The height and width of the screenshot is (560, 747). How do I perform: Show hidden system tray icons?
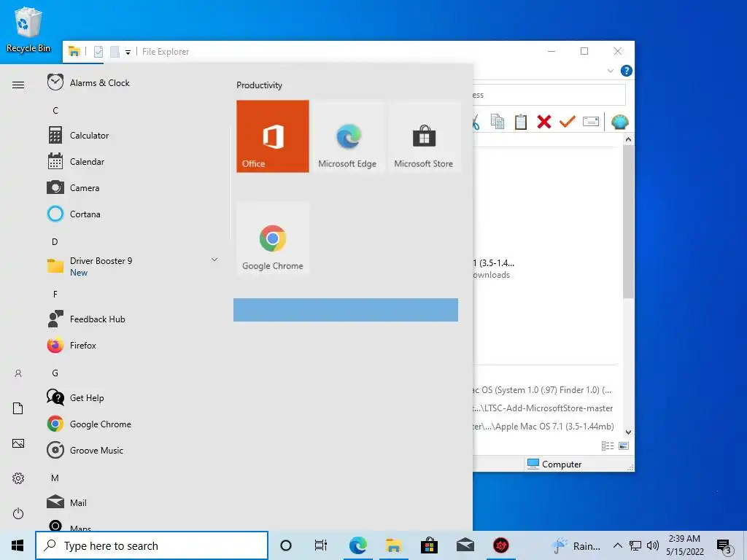pos(617,545)
